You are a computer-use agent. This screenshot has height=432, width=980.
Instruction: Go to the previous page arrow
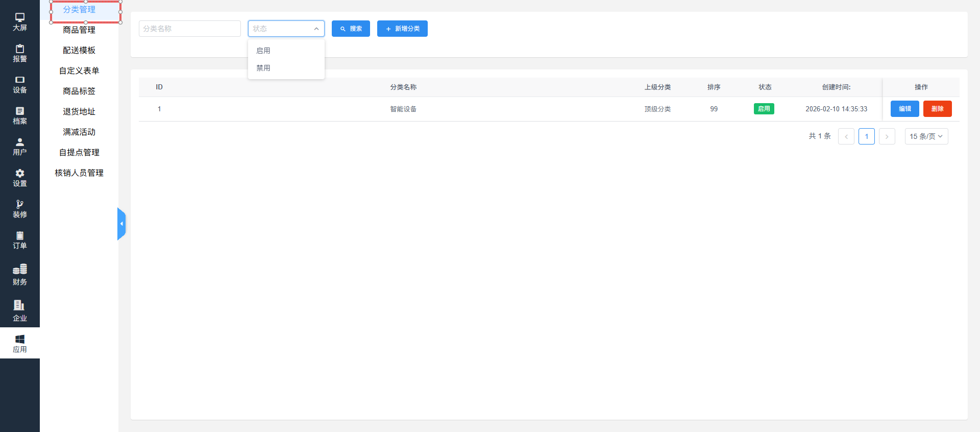coord(846,136)
